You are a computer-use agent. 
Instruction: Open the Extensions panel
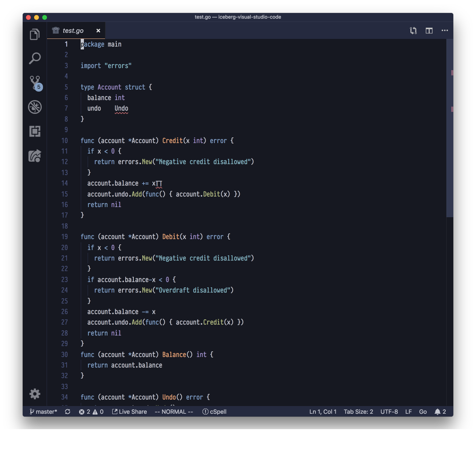click(34, 131)
